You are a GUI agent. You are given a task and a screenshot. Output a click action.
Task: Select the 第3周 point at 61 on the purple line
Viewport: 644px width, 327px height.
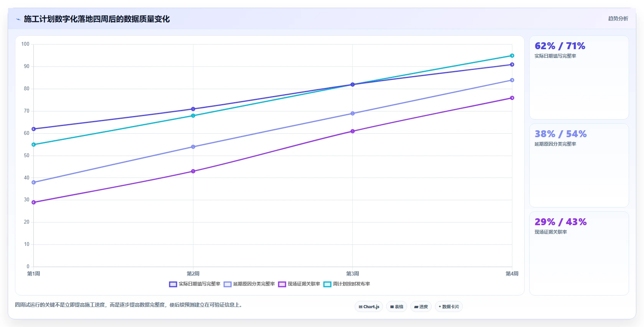pyautogui.click(x=353, y=131)
